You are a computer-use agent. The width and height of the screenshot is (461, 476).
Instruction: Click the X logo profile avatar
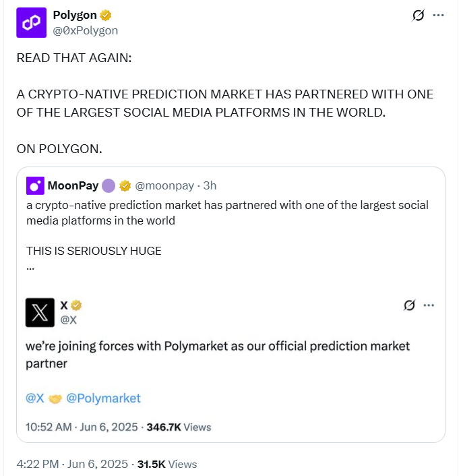(40, 312)
